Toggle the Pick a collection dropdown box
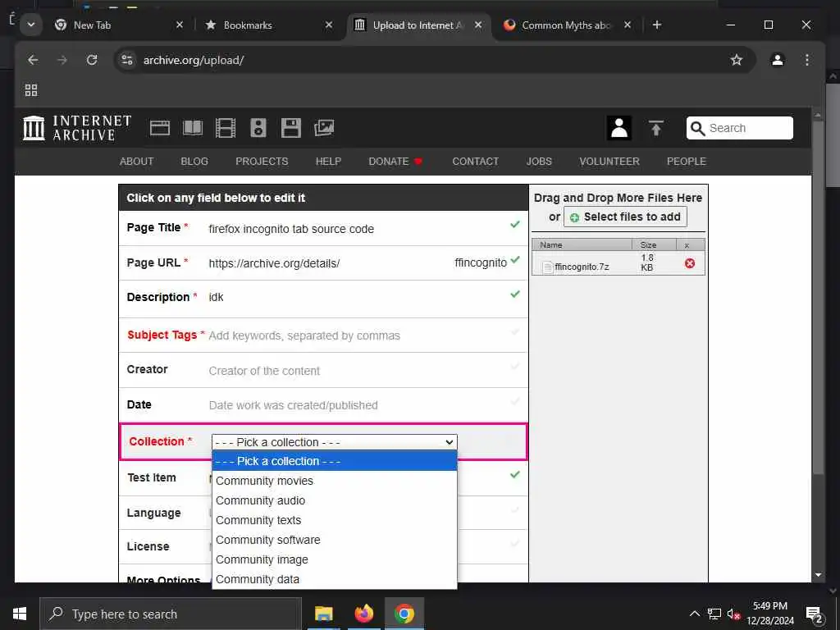Image resolution: width=840 pixels, height=630 pixels. pyautogui.click(x=335, y=442)
